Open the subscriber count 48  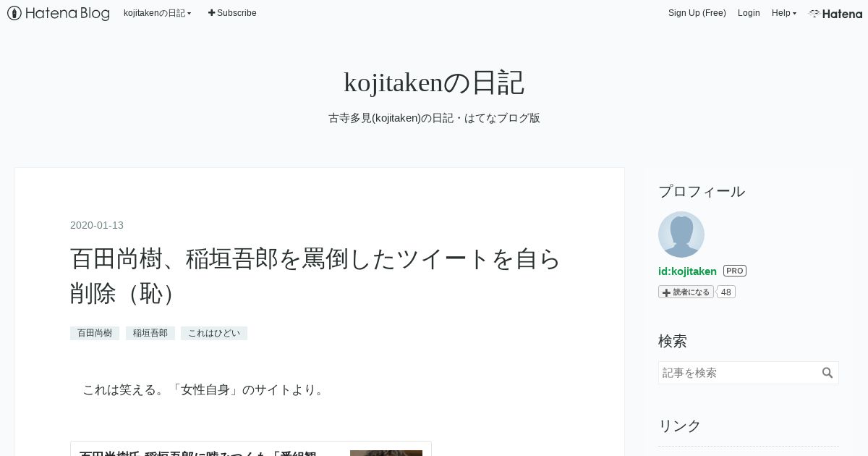(726, 292)
